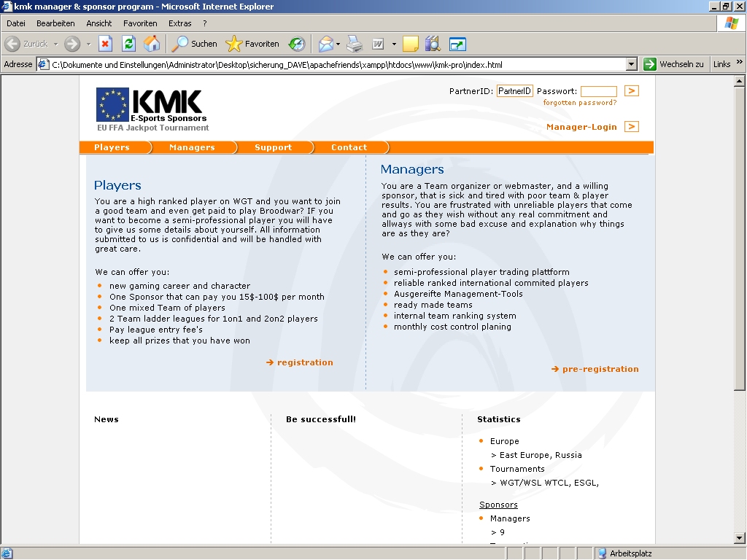Open the Manager-Login link

click(581, 127)
